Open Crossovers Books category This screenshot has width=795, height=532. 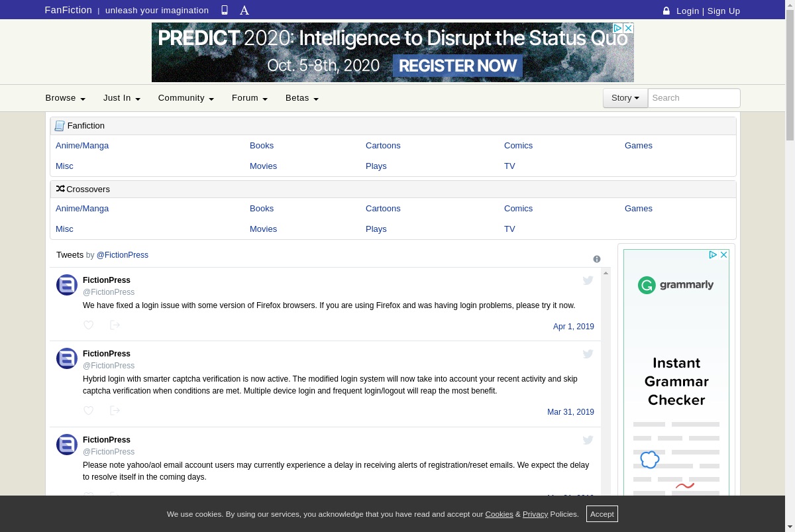pyautogui.click(x=262, y=209)
